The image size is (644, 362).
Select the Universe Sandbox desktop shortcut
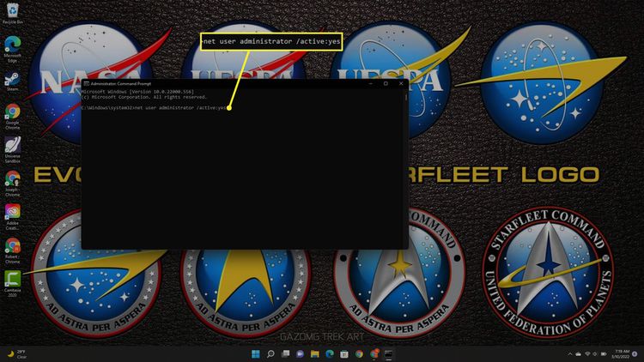12,150
